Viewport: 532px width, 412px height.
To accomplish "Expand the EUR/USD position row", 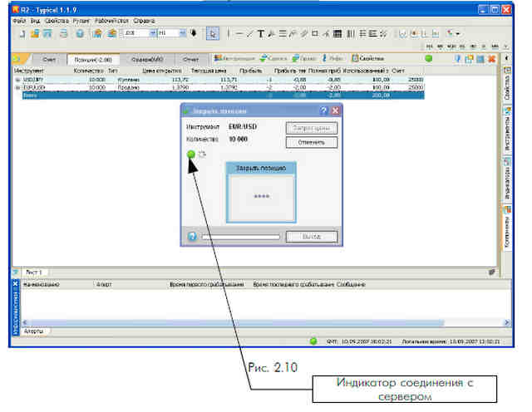I will (x=17, y=87).
